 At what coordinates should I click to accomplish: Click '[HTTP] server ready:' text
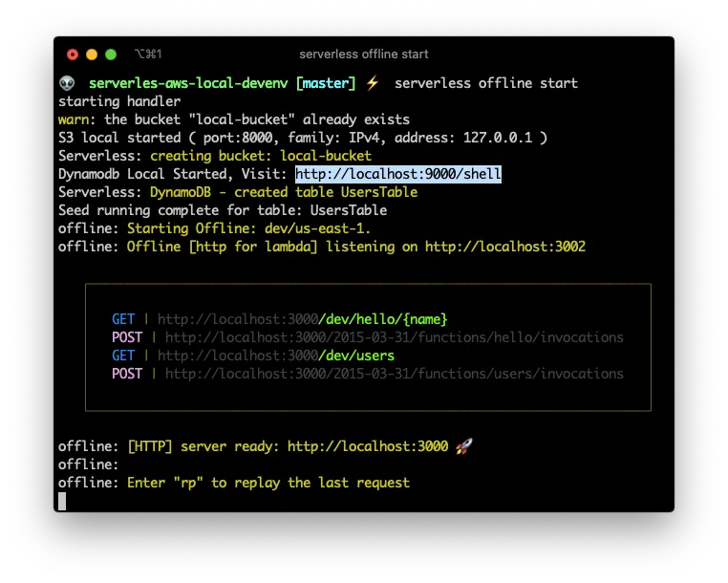(203, 446)
